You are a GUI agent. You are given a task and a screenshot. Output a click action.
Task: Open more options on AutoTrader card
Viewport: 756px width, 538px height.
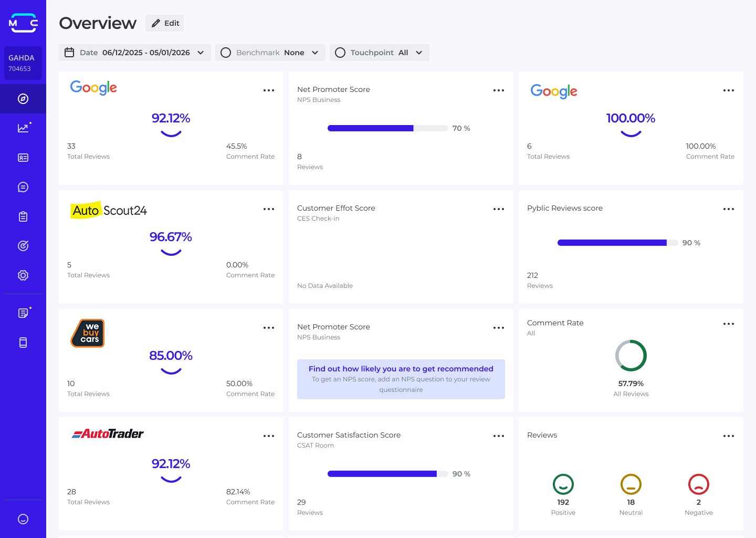click(269, 436)
